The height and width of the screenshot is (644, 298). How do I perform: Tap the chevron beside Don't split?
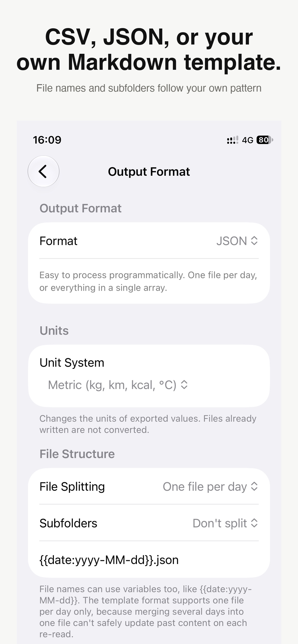pos(254,523)
